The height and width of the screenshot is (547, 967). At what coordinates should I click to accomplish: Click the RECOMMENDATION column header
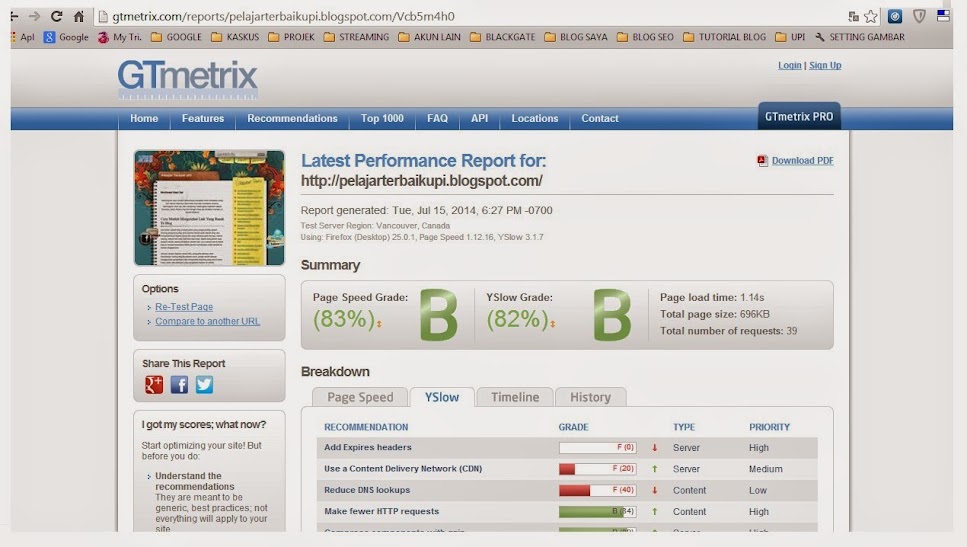(366, 427)
